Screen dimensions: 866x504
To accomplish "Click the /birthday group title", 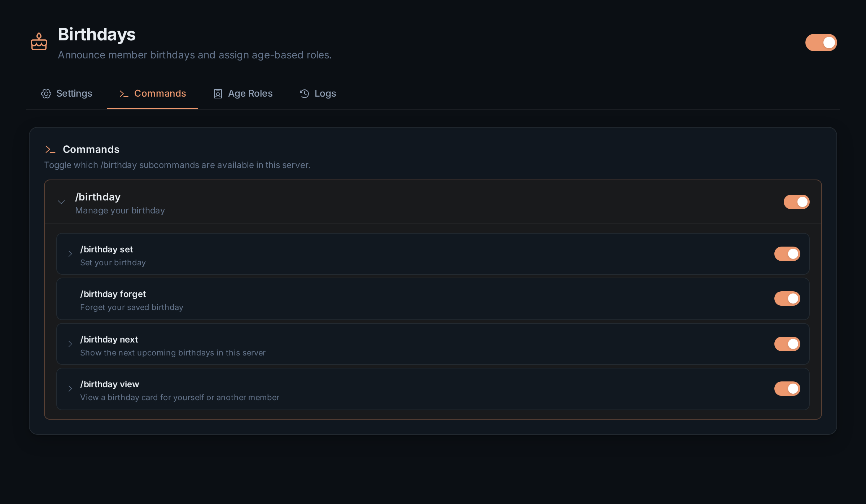I will point(98,197).
